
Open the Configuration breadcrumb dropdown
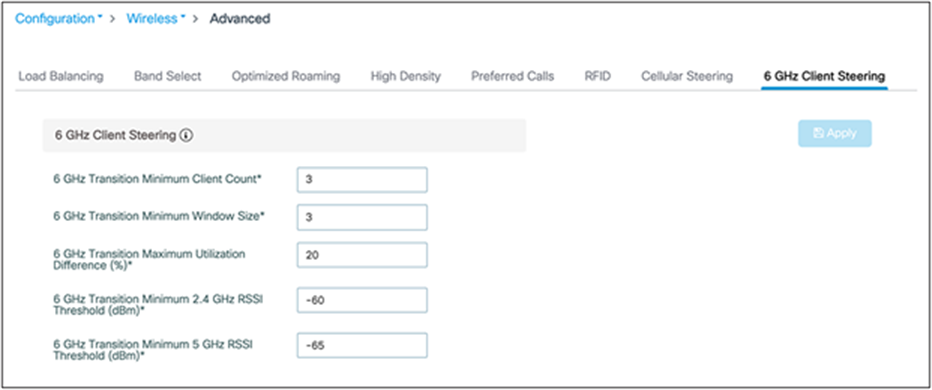coord(58,18)
